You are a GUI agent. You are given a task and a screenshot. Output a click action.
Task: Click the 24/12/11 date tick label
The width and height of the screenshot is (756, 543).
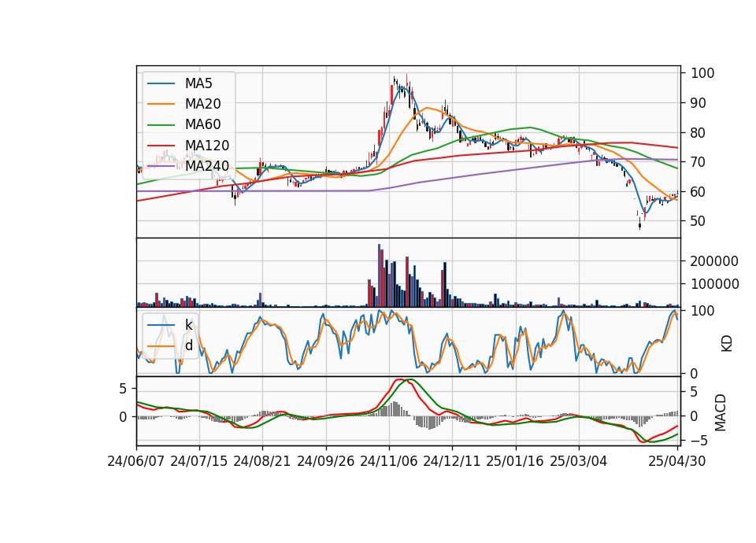pyautogui.click(x=452, y=461)
